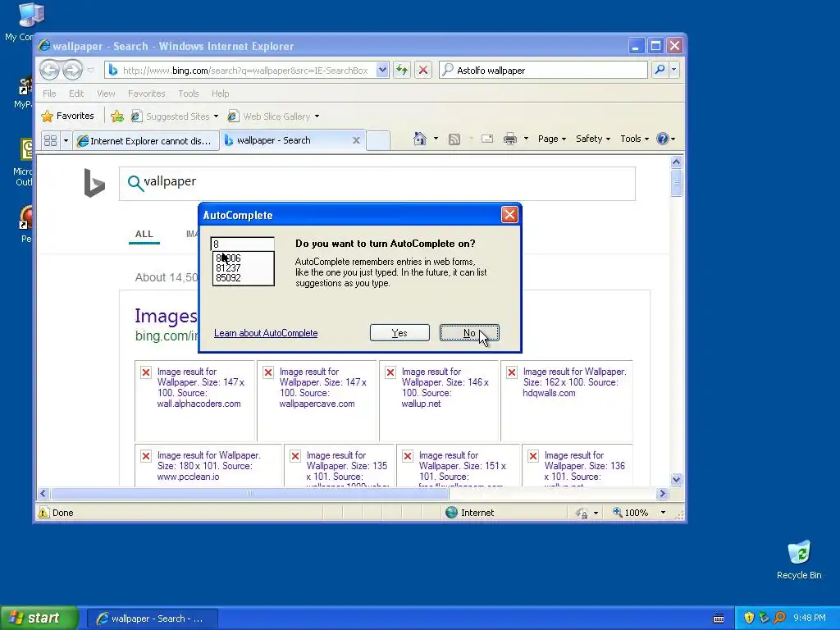The width and height of the screenshot is (840, 630).
Task: Click the broken image icon for wall.alphacoders.com
Action: click(x=146, y=372)
